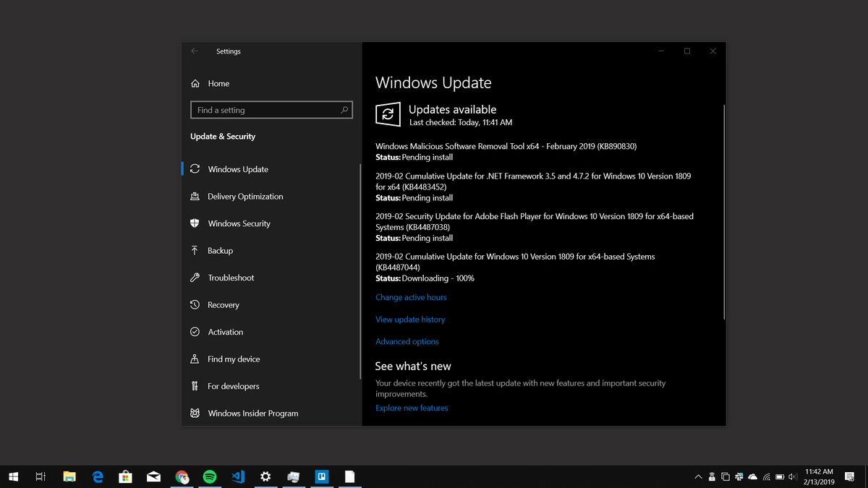Click the Find a setting search box
Viewport: 868px width, 488px height.
[x=271, y=110]
